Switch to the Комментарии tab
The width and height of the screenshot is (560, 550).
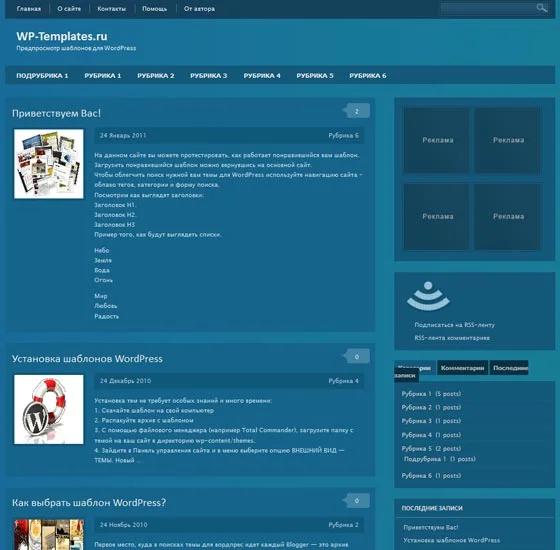coord(462,368)
